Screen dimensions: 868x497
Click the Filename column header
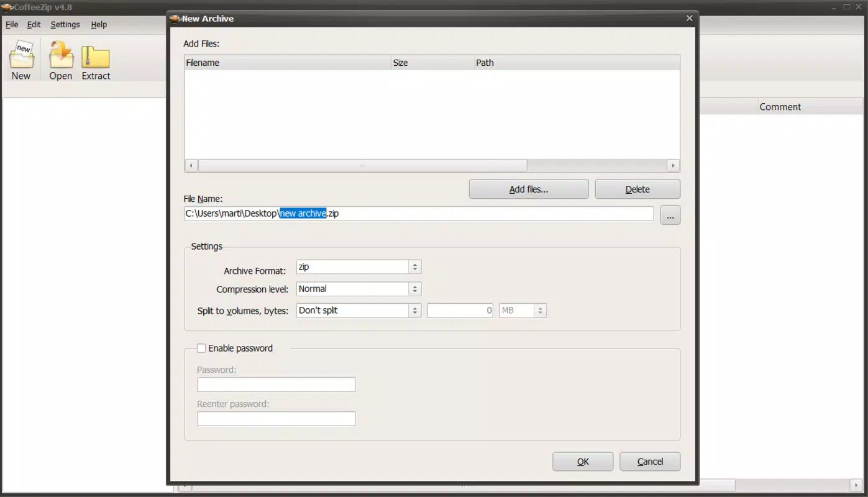[288, 63]
